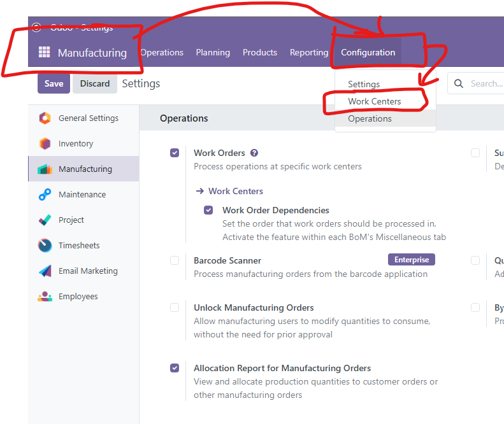Click into the settings Search field
The width and height of the screenshot is (504, 424).
pyautogui.click(x=484, y=83)
